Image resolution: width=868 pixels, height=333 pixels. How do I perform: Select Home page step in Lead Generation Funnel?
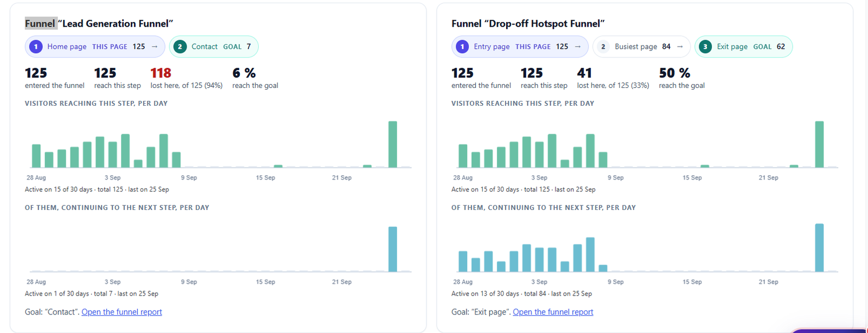[95, 47]
